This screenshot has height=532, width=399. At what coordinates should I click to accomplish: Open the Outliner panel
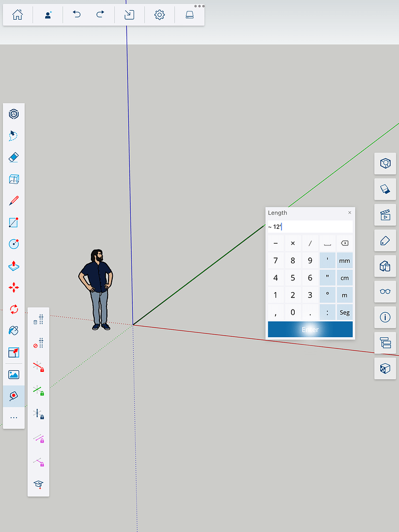tap(385, 343)
